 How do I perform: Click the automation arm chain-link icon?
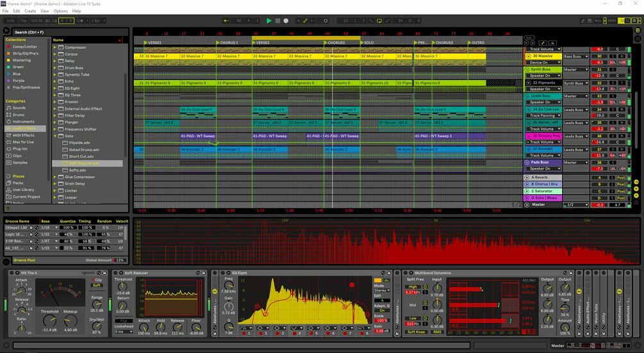[x=305, y=21]
